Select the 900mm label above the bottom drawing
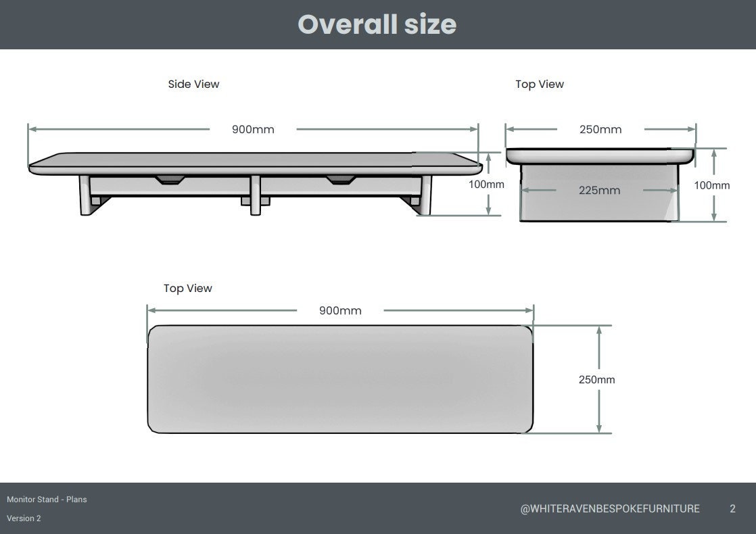 340,311
